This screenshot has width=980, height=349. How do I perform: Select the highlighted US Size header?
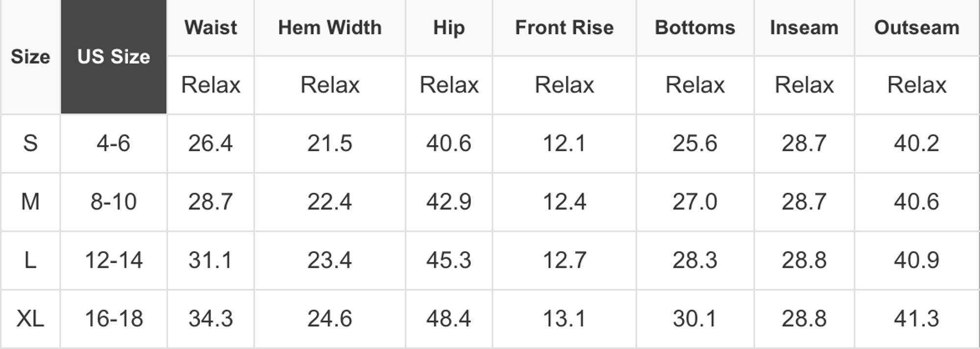pyautogui.click(x=113, y=57)
